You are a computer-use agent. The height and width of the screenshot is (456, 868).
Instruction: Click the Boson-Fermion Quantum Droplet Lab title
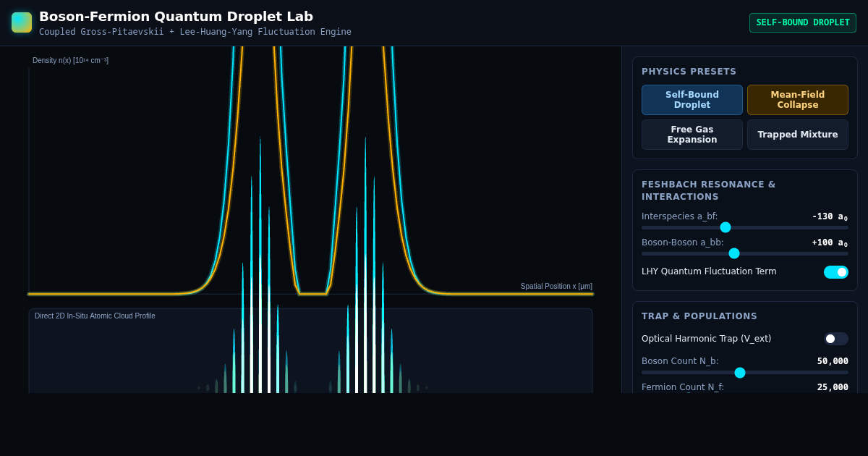176,16
